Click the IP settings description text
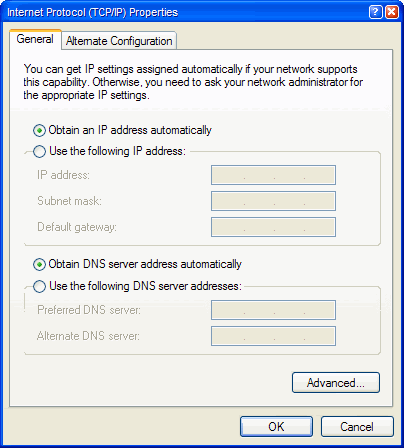404x448 pixels. coord(193,82)
